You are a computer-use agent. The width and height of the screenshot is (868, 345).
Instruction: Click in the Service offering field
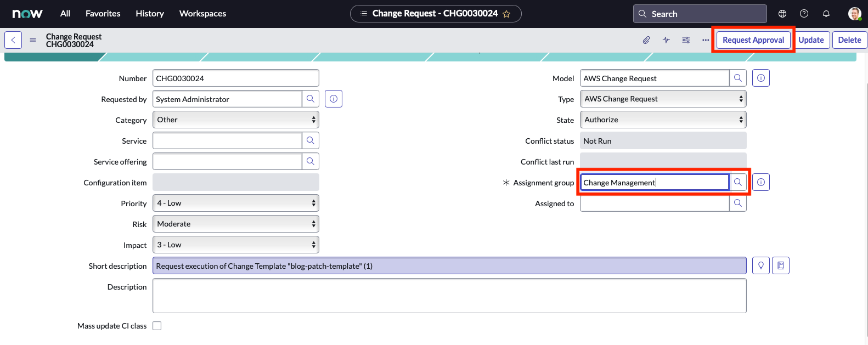(227, 161)
